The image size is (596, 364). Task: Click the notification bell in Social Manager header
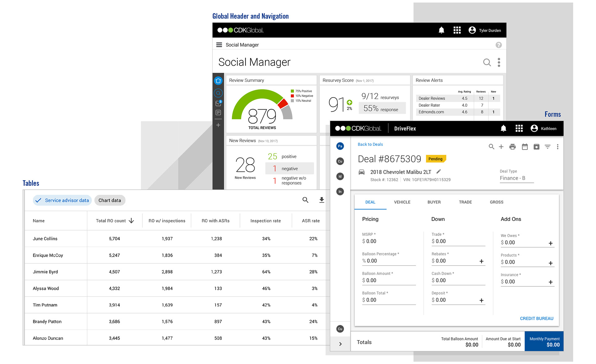coord(441,30)
